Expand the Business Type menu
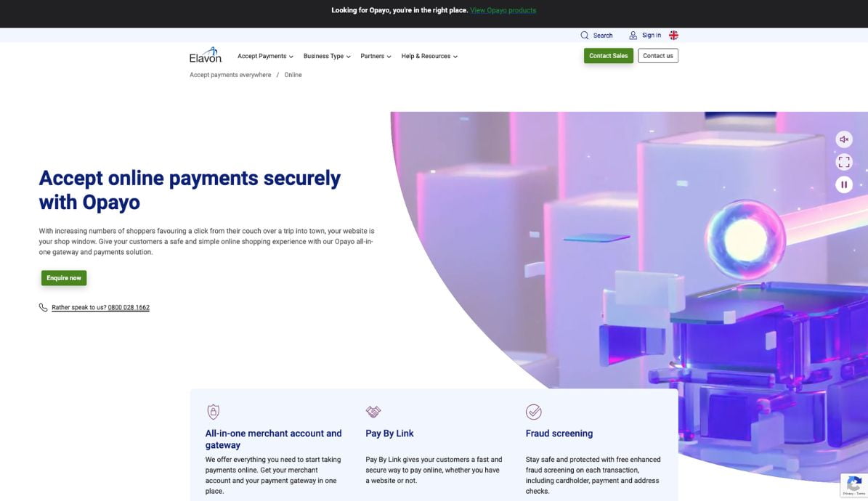Screen dimensions: 868x501 (x=326, y=56)
